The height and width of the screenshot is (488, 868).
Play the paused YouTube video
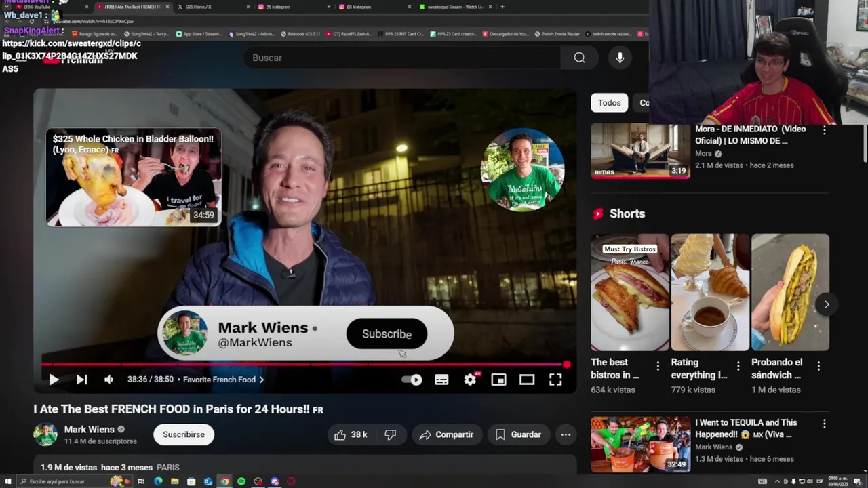[x=54, y=380]
